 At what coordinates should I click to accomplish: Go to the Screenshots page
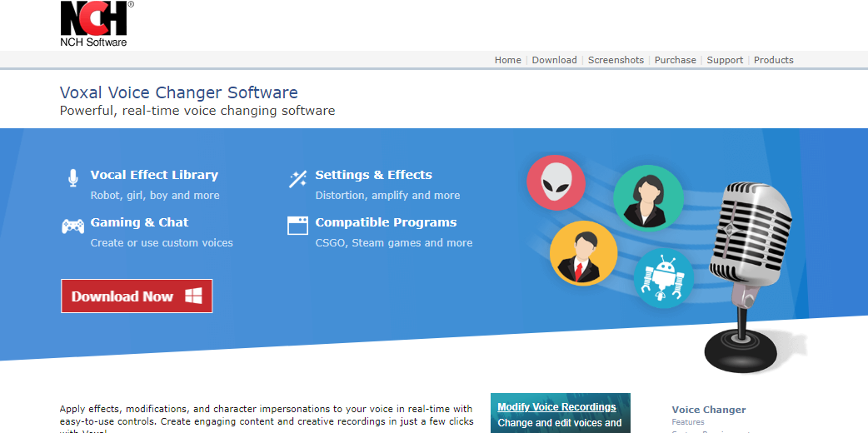(x=616, y=60)
